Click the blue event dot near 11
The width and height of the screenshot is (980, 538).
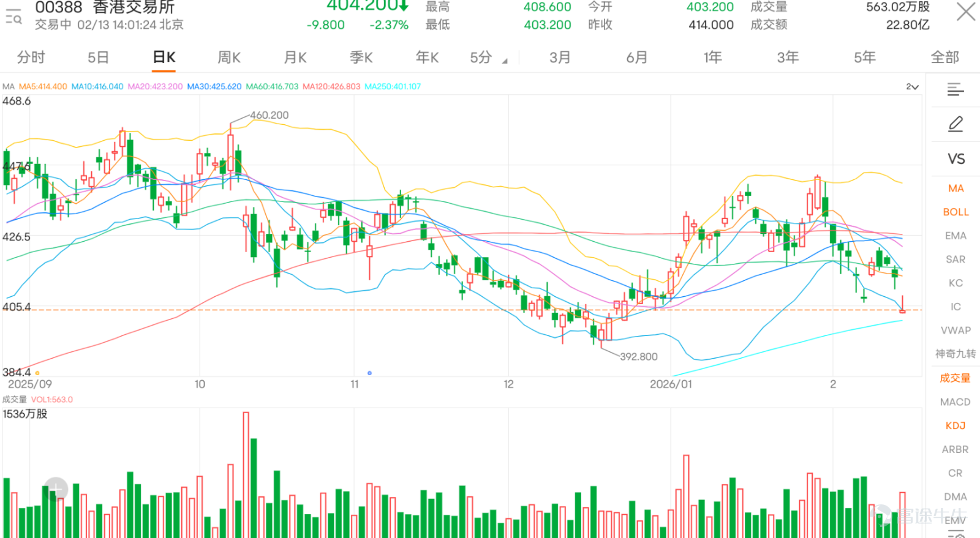pyautogui.click(x=369, y=373)
